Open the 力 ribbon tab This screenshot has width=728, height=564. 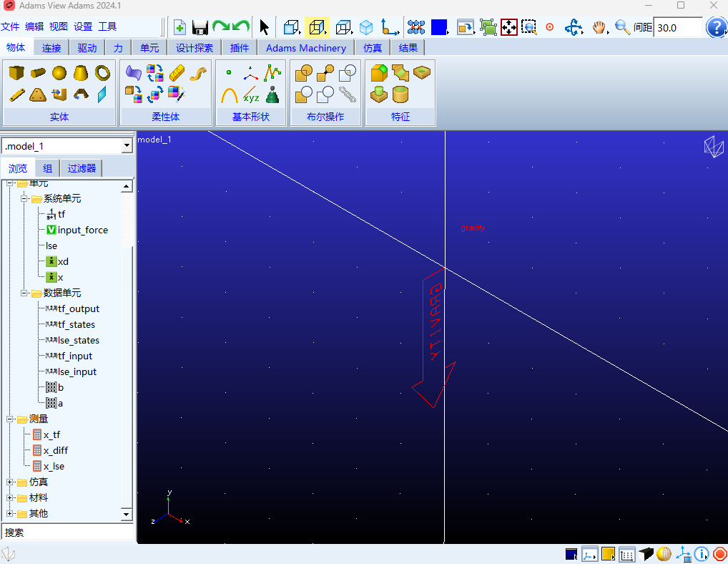[x=119, y=48]
